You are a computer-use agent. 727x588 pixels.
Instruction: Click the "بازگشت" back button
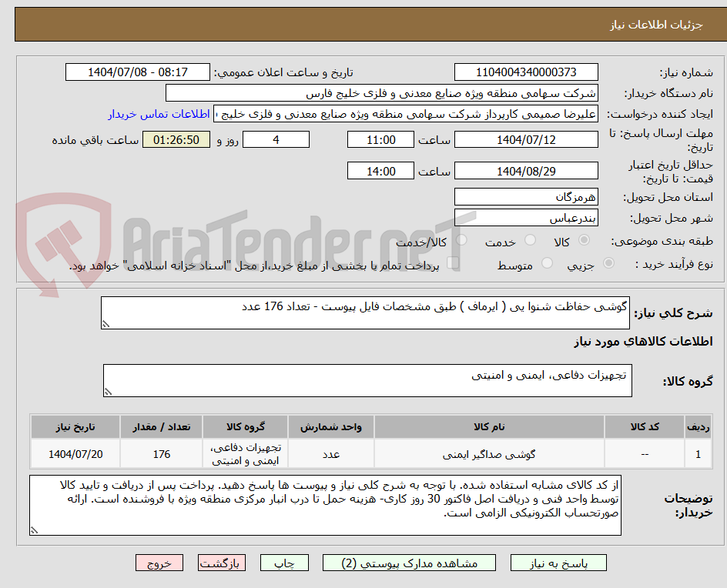tap(221, 563)
